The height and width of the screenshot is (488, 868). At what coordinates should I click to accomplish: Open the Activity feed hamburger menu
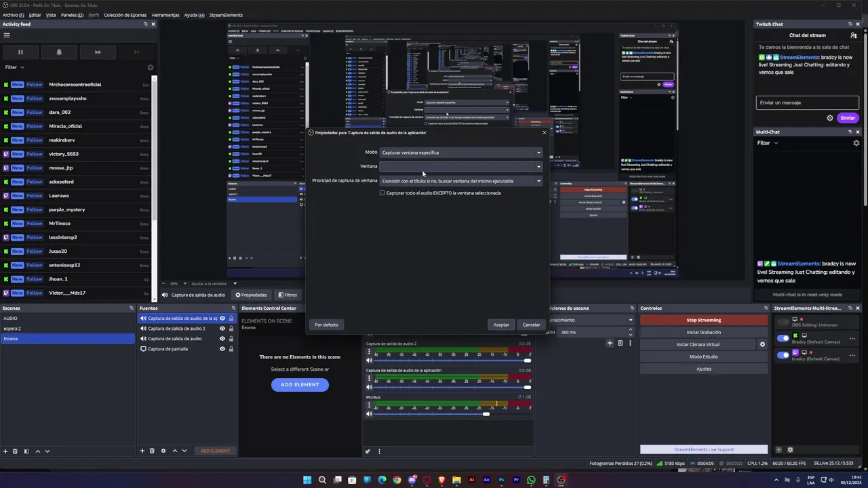click(x=7, y=35)
